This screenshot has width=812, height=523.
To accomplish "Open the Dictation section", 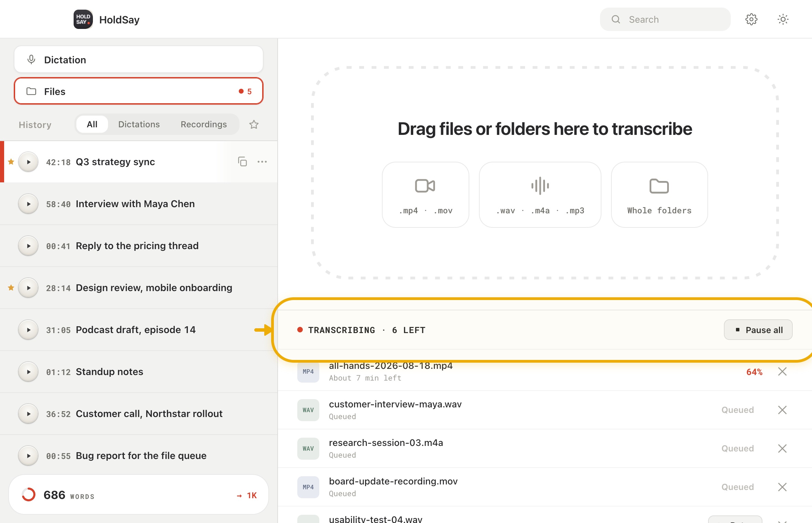I will 139,60.
